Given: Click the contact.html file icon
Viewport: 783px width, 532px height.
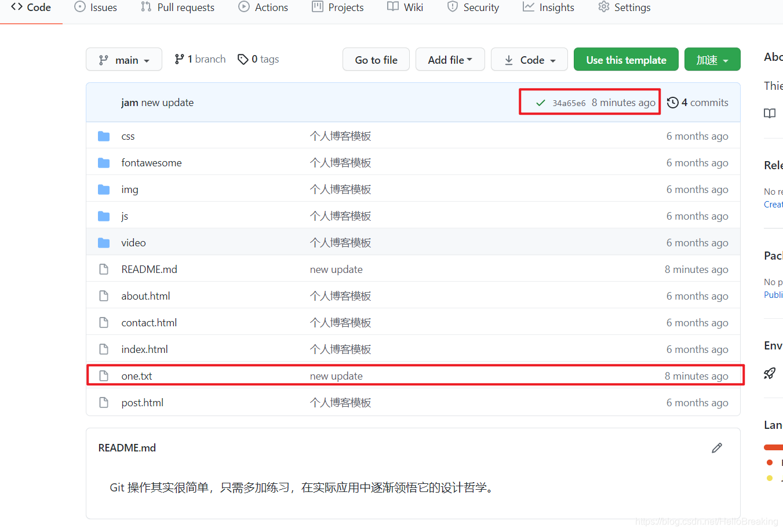Looking at the screenshot, I should (104, 323).
